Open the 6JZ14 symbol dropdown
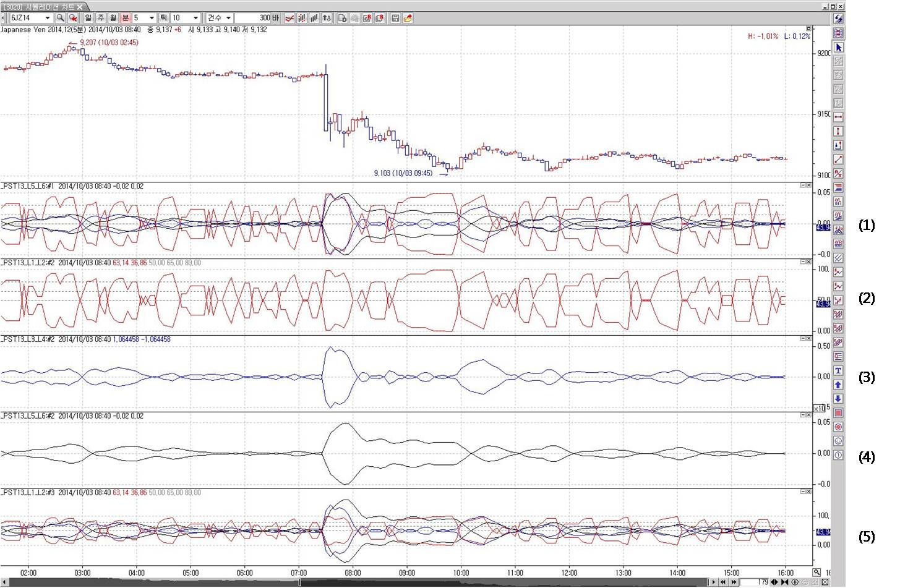 tap(47, 18)
